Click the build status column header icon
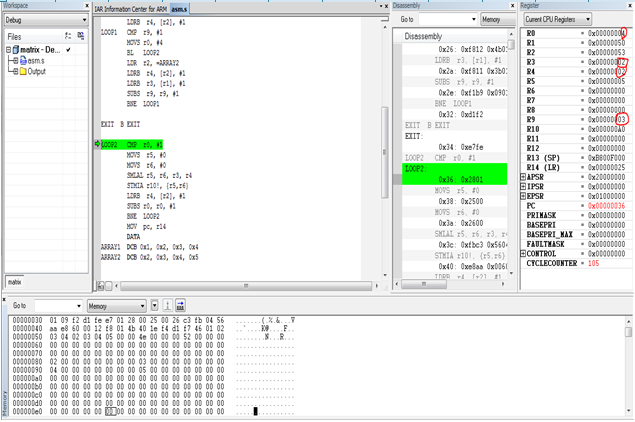635x422 pixels. [68, 36]
